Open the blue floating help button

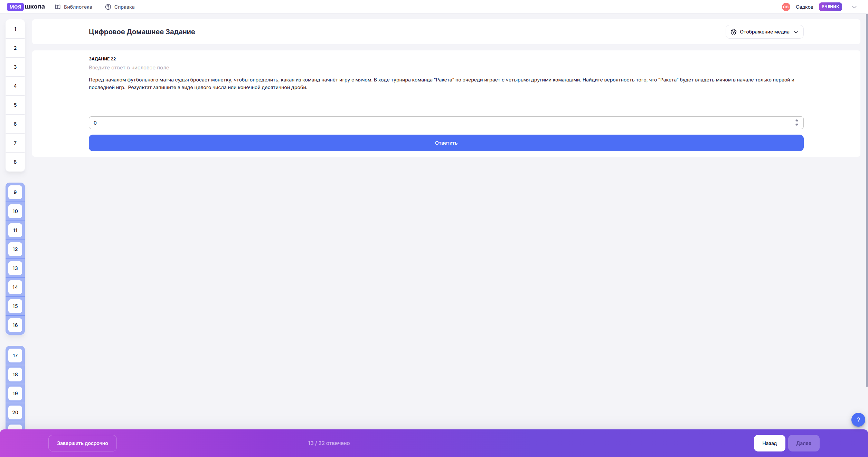(858, 420)
